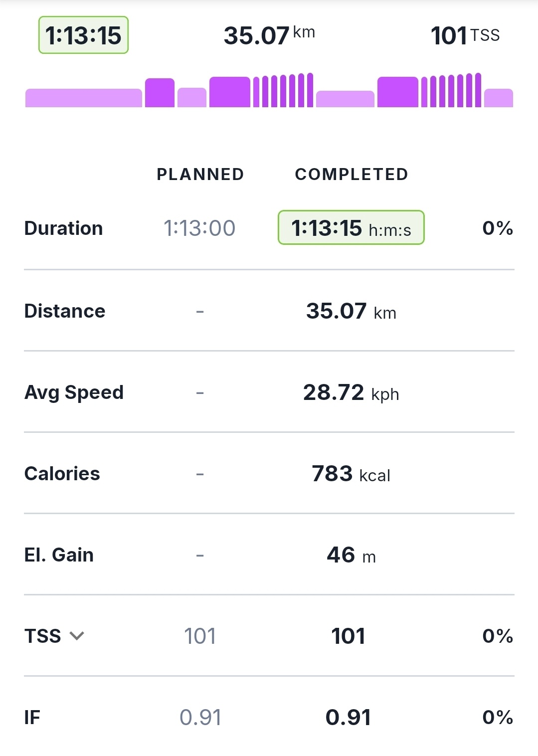Select the planned TSS value in gray
538x756 pixels.
click(x=199, y=636)
